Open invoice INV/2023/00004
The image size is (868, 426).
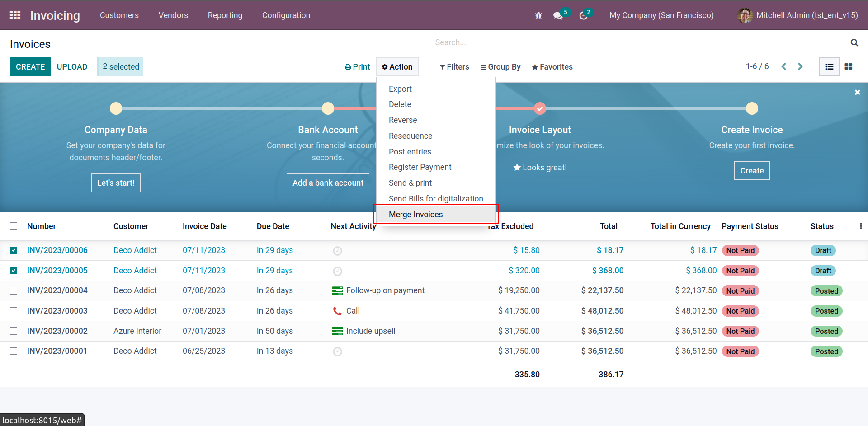pos(57,290)
